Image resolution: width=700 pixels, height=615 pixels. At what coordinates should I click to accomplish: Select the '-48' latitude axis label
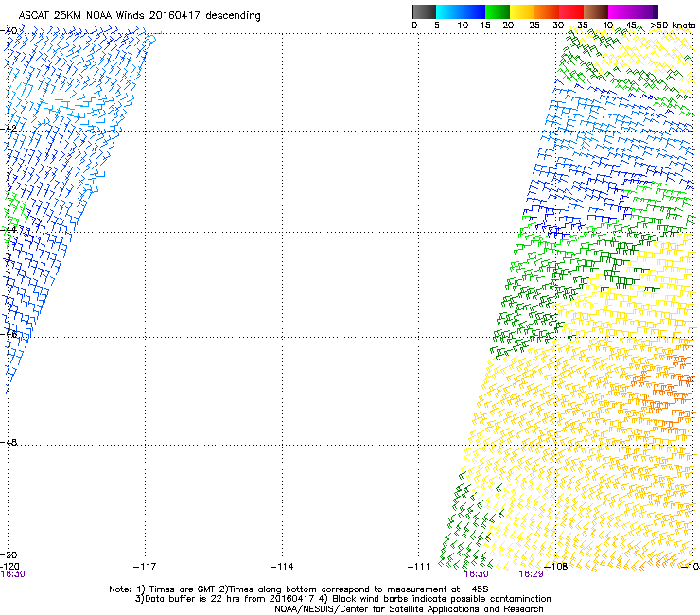click(x=9, y=442)
